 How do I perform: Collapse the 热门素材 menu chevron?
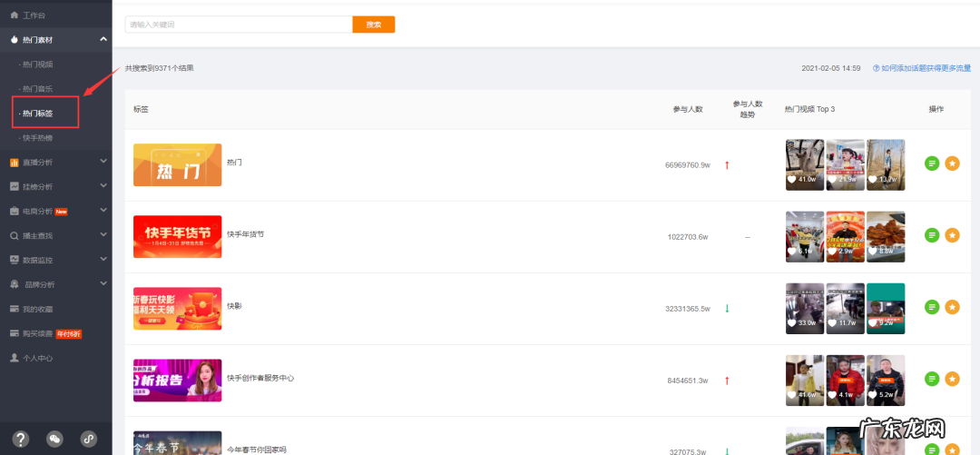pos(103,39)
